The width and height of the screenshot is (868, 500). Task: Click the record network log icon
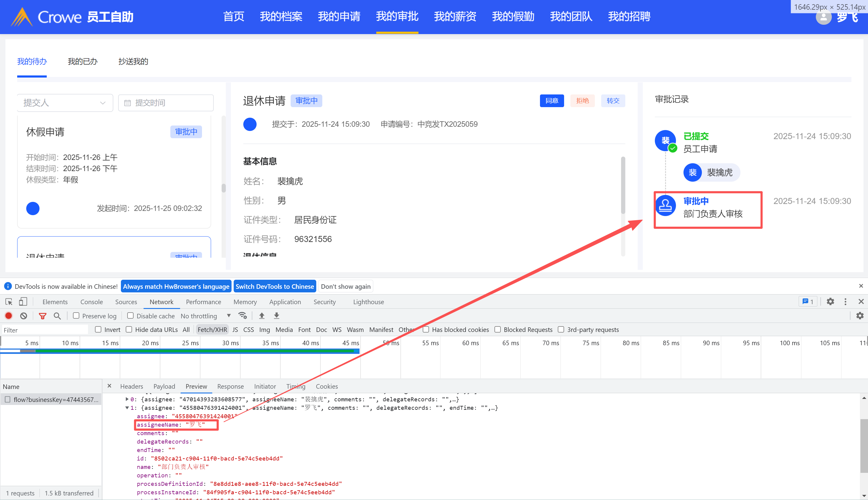click(x=8, y=316)
